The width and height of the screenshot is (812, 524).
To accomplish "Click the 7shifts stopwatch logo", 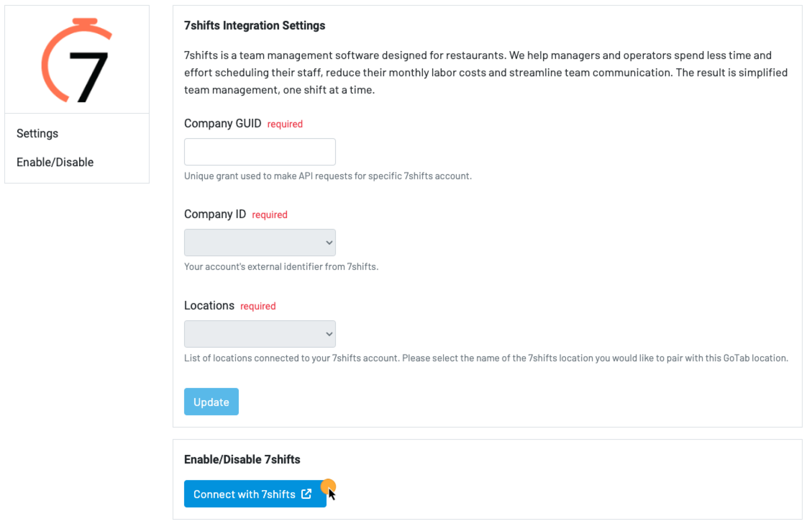I will point(77,60).
